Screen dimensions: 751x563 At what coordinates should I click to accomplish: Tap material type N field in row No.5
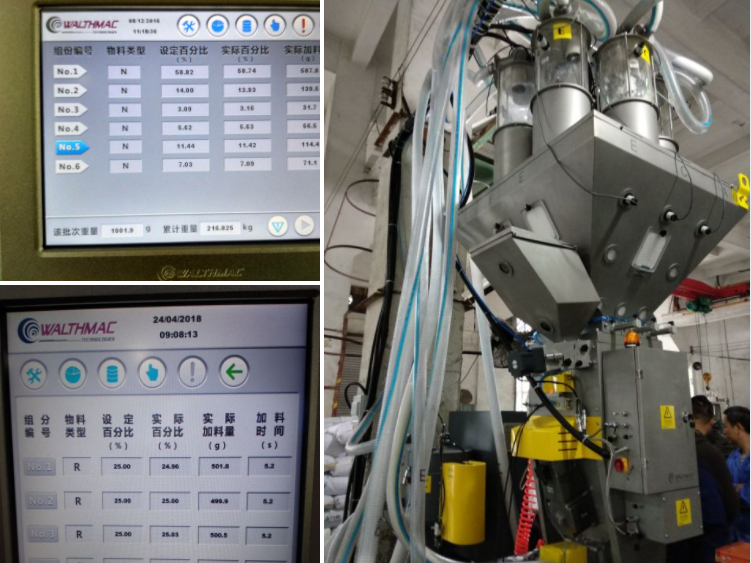(x=125, y=147)
